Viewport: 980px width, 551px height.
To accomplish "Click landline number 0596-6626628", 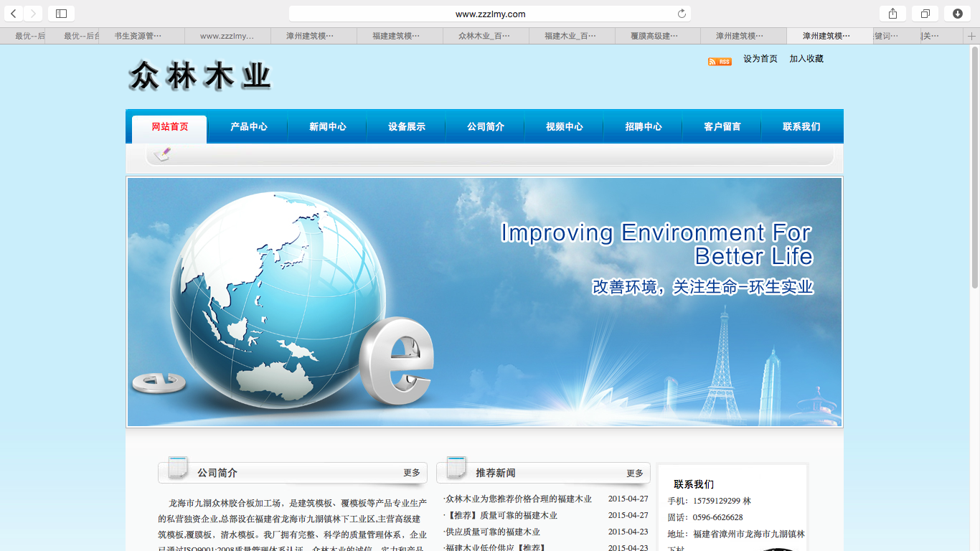I will 717,517.
